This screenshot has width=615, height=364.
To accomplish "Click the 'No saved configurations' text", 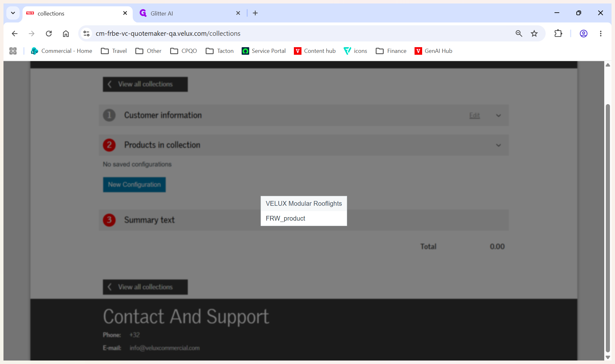I will (x=137, y=164).
